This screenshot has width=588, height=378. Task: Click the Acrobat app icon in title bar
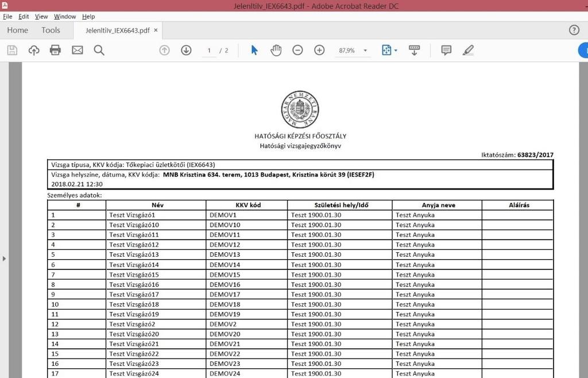[5, 5]
